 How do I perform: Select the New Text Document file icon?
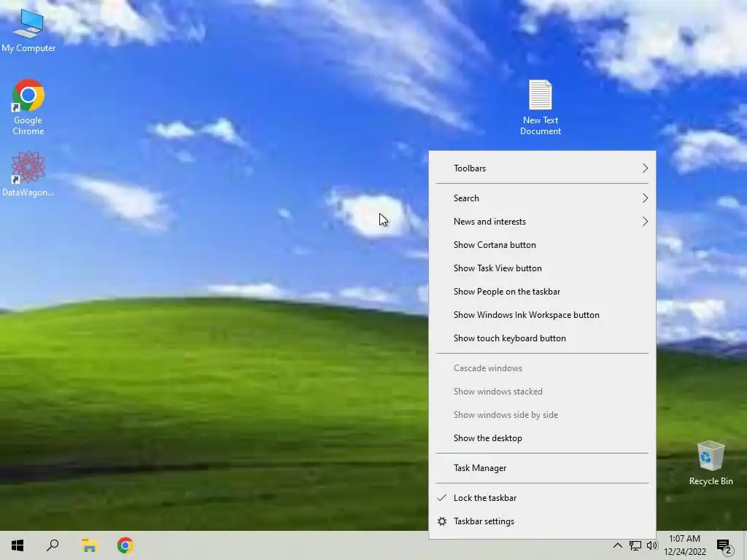point(541,107)
